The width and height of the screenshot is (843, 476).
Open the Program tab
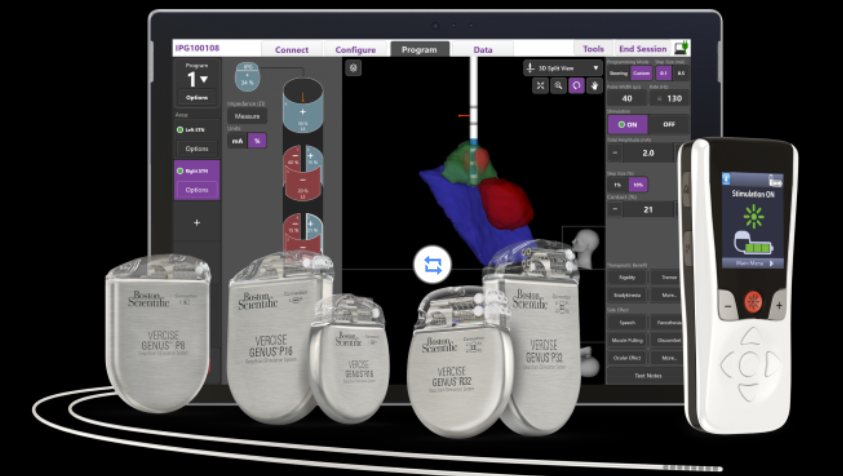tap(419, 49)
